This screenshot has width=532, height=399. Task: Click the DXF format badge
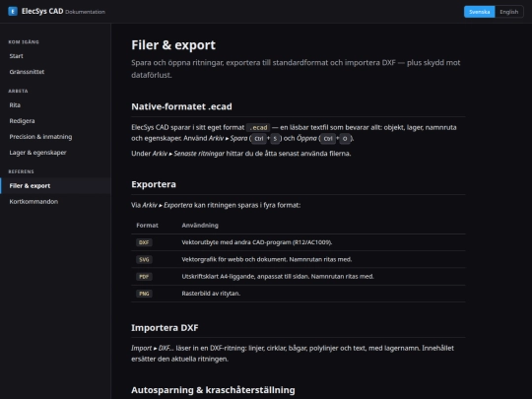click(144, 242)
